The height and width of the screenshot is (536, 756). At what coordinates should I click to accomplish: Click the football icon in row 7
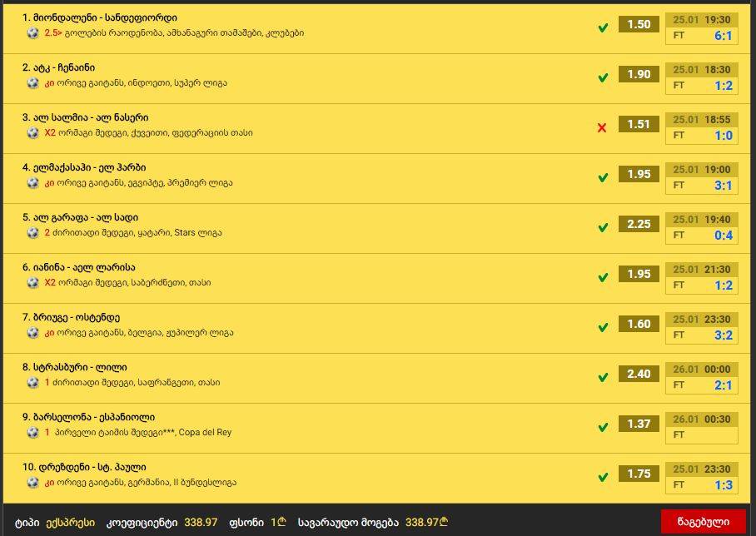click(32, 333)
